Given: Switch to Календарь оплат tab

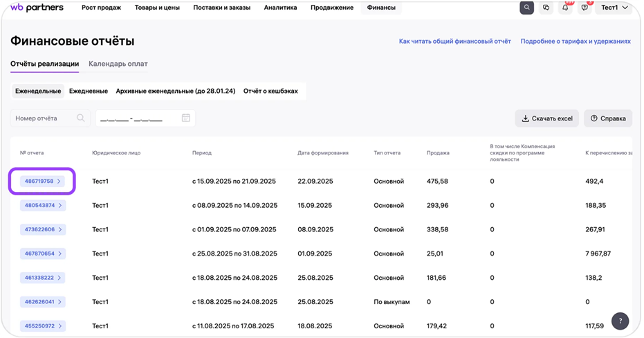Looking at the screenshot, I should click(x=118, y=64).
